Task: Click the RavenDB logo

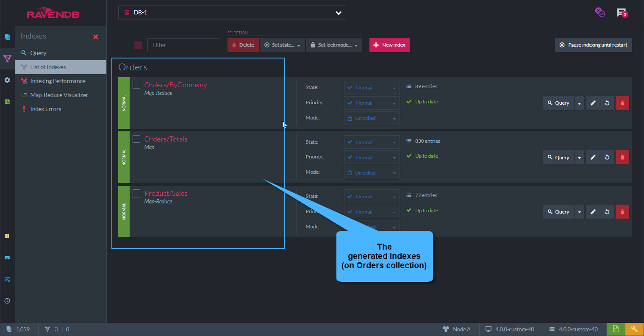Action: pyautogui.click(x=53, y=13)
